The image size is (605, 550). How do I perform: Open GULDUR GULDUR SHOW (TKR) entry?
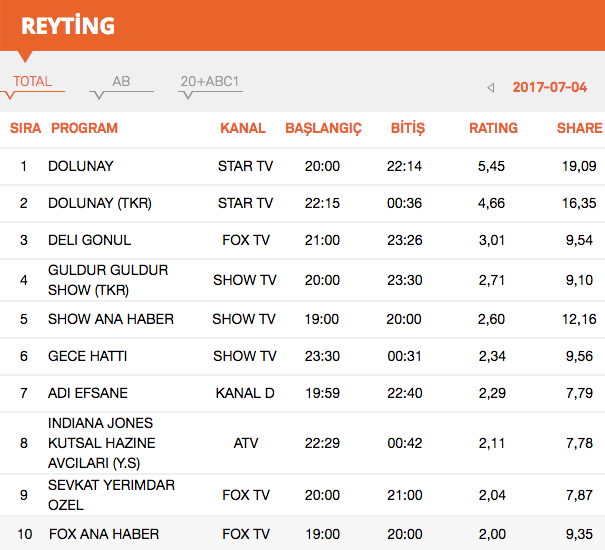(108, 280)
